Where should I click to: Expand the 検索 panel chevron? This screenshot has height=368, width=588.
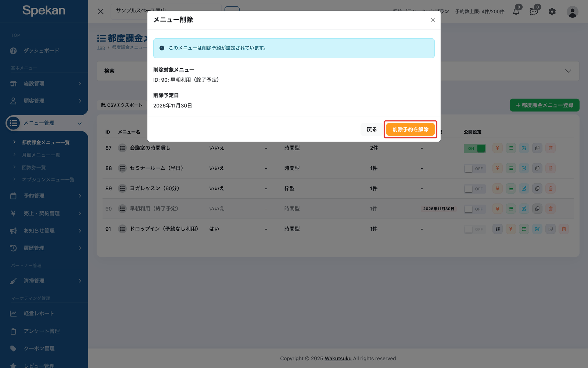[x=568, y=71]
